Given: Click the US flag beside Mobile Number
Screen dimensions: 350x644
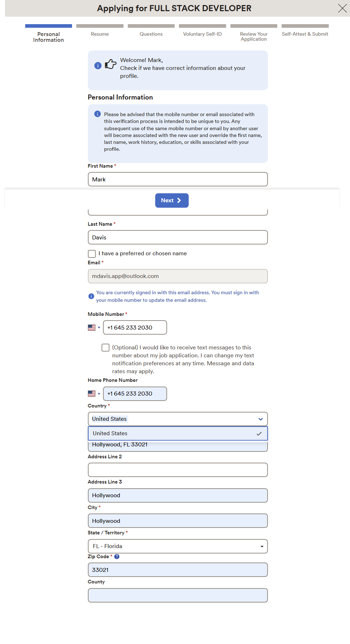Looking at the screenshot, I should [x=92, y=327].
